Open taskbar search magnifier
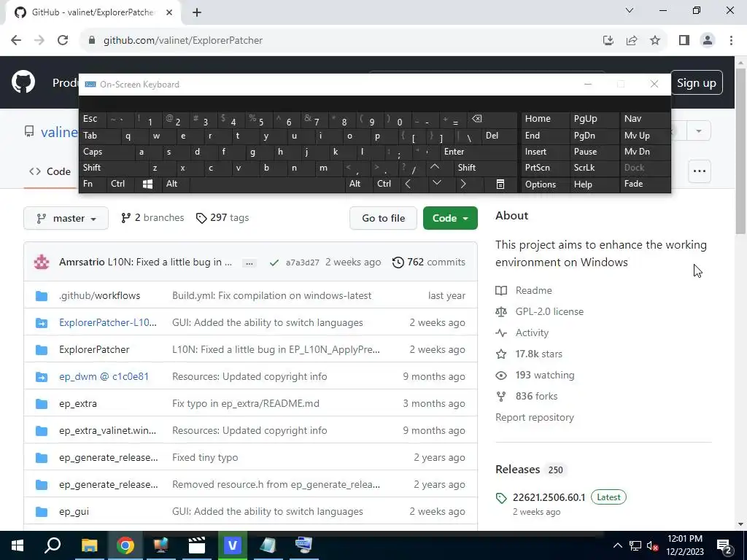This screenshot has height=560, width=747. [53, 545]
